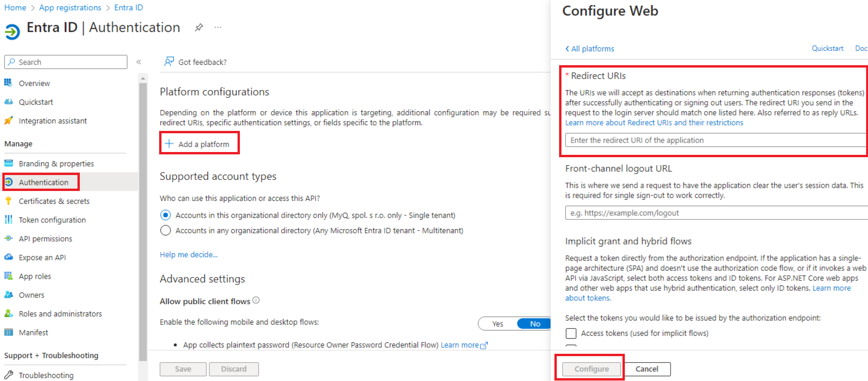This screenshot has height=381, width=868.
Task: Pin the Authentication blade
Action: point(199,27)
